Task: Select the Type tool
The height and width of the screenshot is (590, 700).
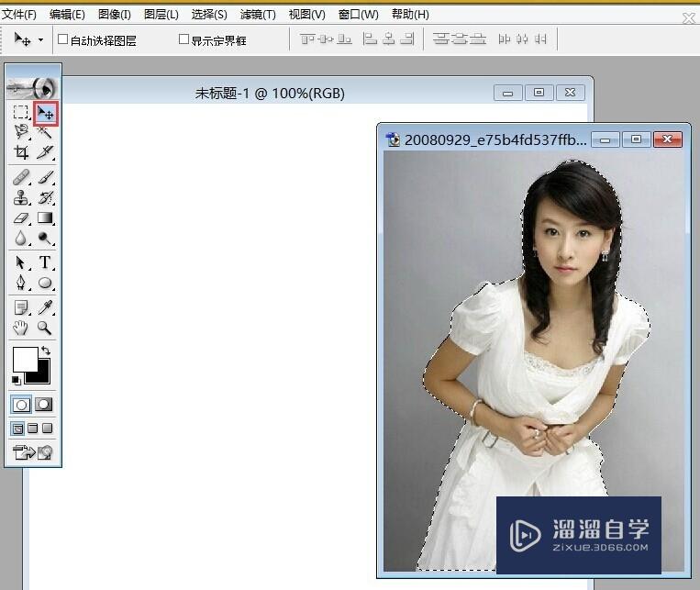Action: coord(45,262)
